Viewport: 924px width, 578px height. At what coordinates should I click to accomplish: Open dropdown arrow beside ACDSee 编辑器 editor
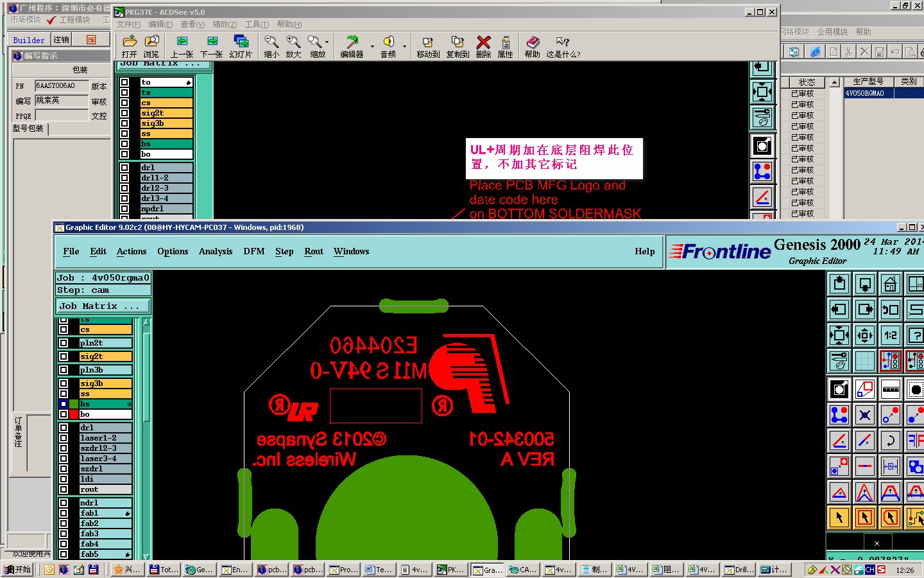point(372,46)
